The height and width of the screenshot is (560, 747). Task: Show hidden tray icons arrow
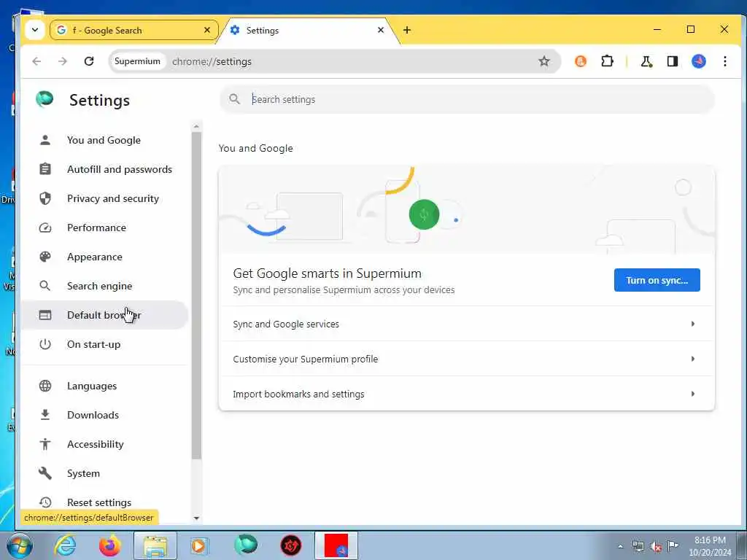click(620, 546)
